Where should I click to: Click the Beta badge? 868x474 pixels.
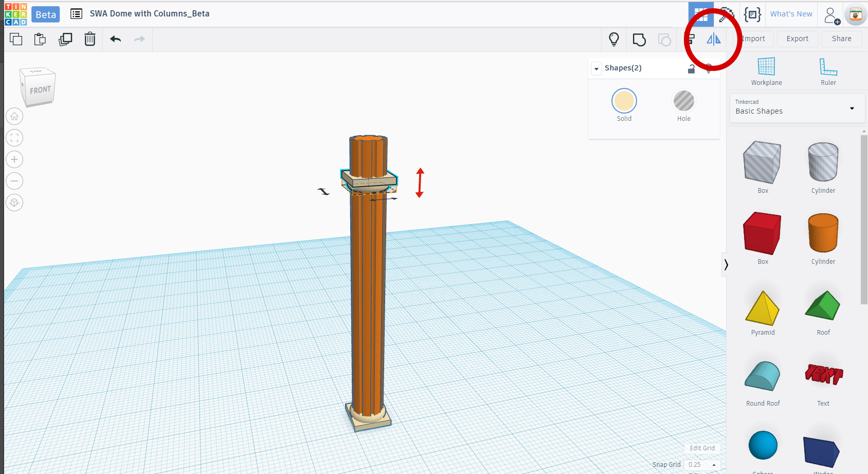[46, 14]
